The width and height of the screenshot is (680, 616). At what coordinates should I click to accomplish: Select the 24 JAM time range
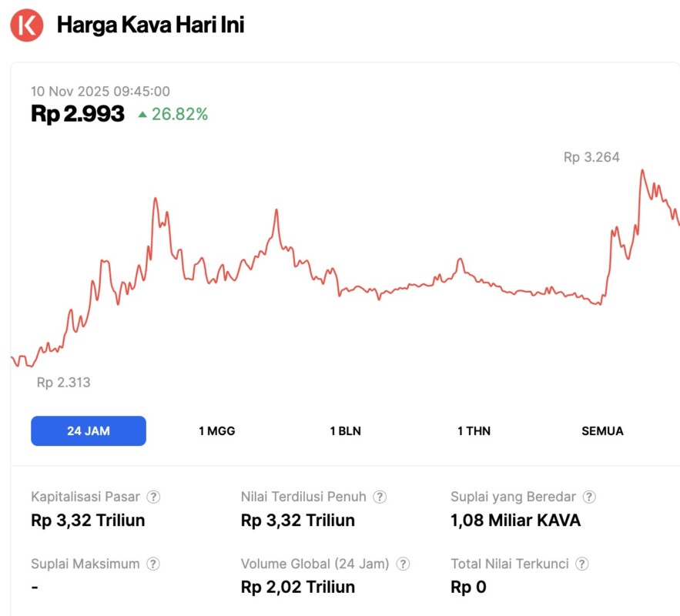click(x=89, y=431)
